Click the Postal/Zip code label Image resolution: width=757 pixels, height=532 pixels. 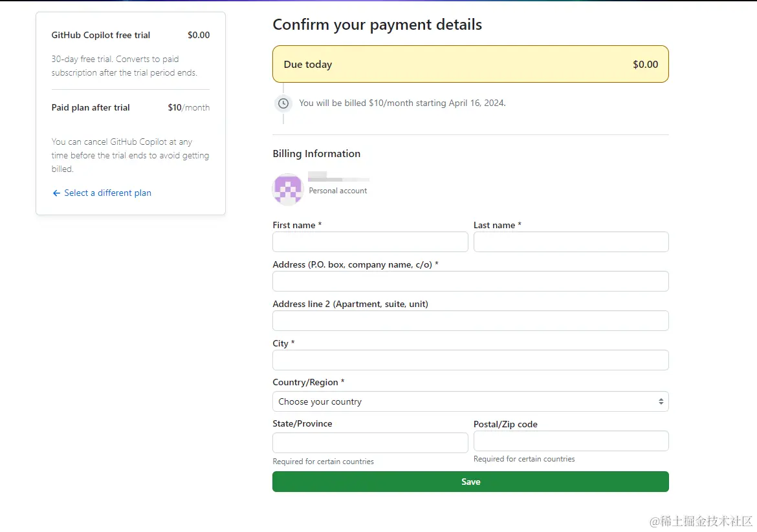(x=505, y=424)
